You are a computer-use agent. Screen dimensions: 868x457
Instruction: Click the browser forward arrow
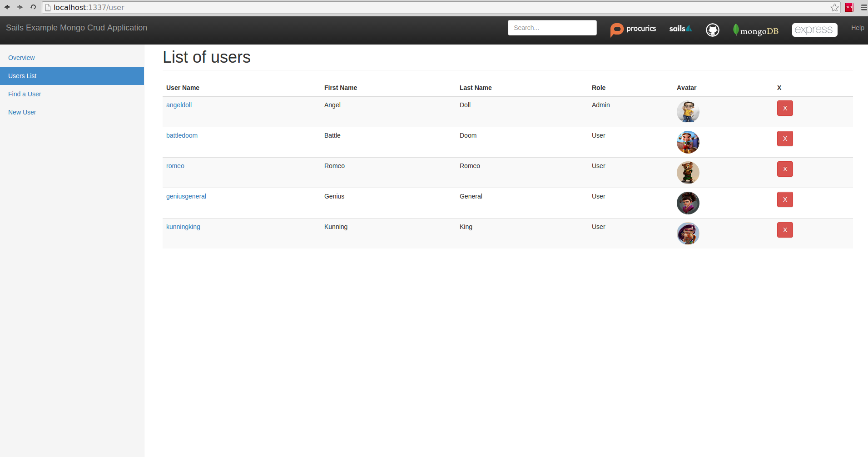(x=20, y=7)
